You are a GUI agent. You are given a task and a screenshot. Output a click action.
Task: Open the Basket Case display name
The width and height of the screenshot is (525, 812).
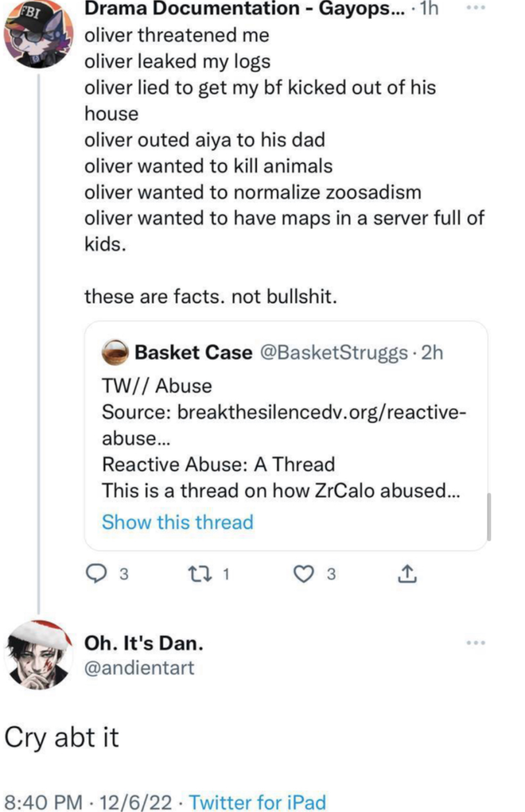pyautogui.click(x=193, y=352)
